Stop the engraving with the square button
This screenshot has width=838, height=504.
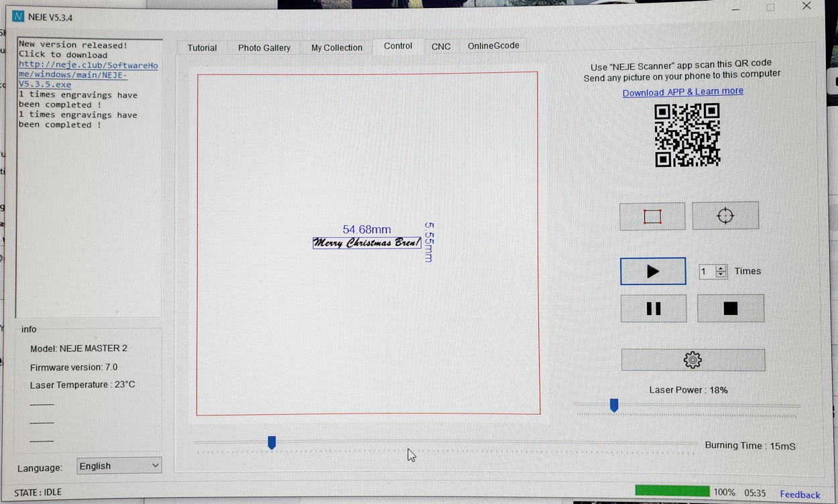(x=730, y=308)
